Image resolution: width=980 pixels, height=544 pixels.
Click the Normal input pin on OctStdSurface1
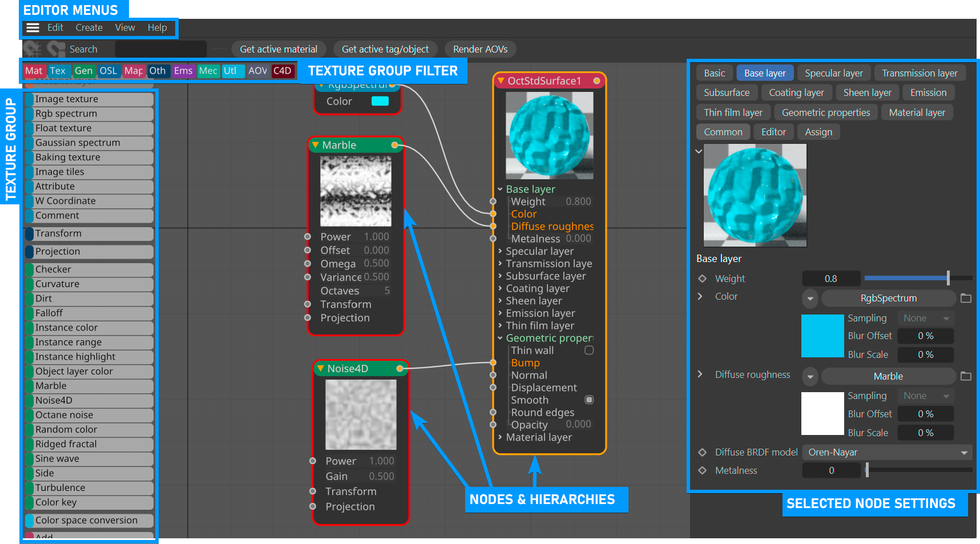point(493,375)
